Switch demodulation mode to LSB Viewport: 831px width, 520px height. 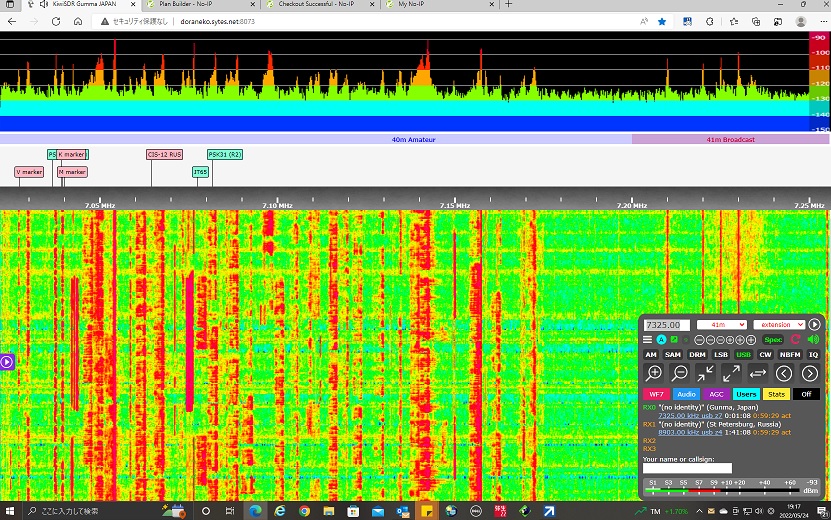coord(720,355)
